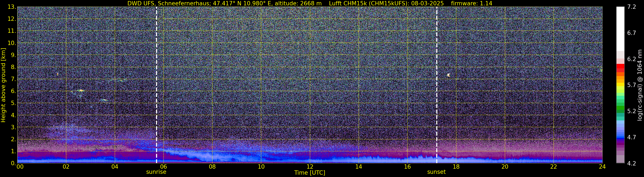
Task: Click the time tick label '16'
Action: (x=407, y=167)
